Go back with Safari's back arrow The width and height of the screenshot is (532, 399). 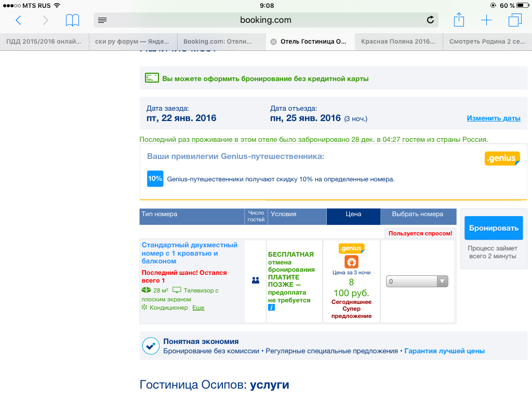click(x=18, y=20)
